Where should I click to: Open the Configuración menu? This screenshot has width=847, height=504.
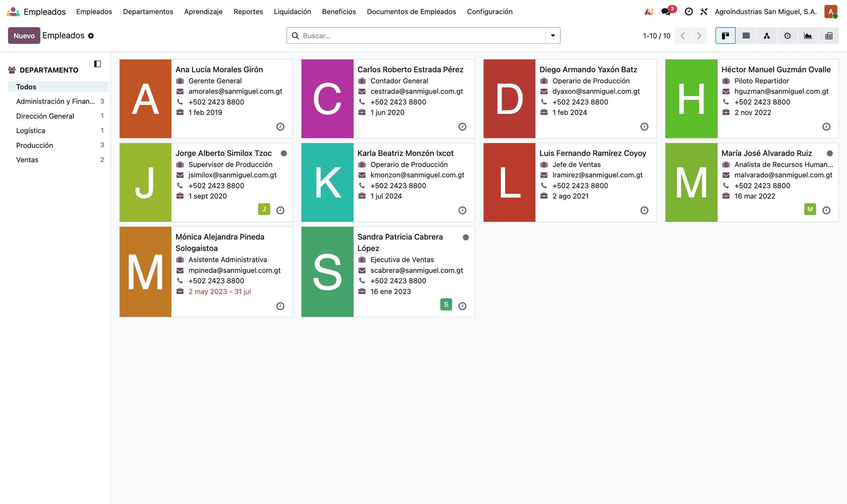490,11
